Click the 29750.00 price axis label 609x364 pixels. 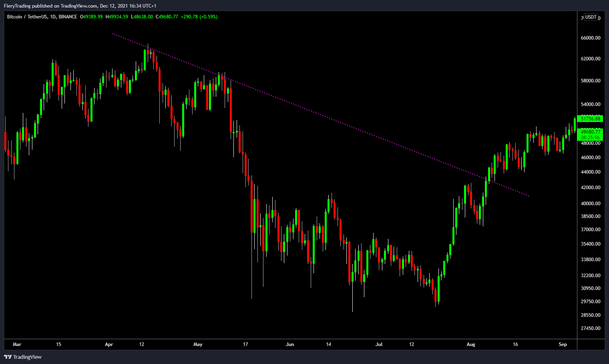591,301
